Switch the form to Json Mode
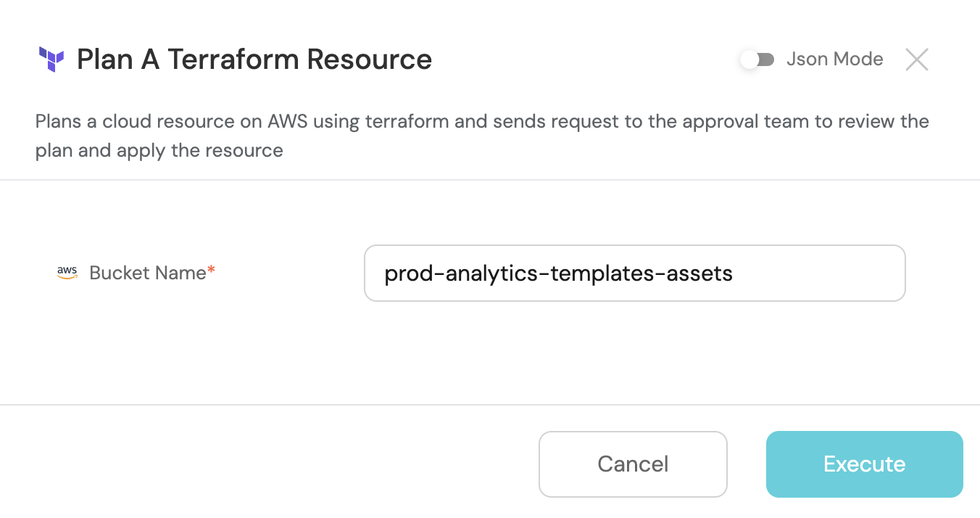Viewport: 980px width, 518px height. point(757,59)
